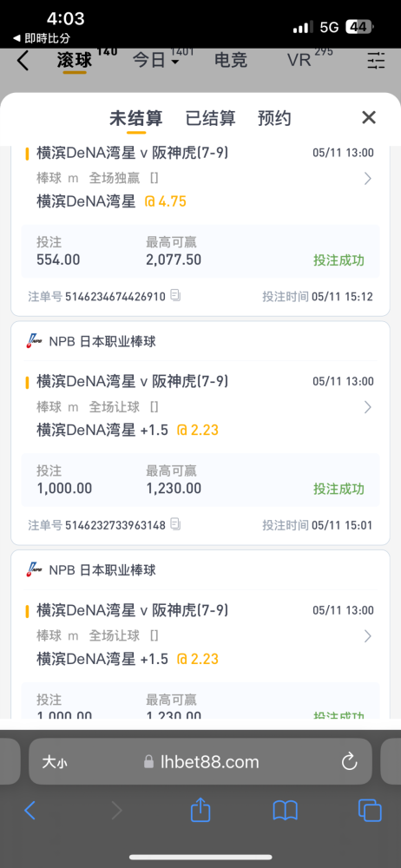The height and width of the screenshot is (868, 401).
Task: Open Safari share sheet icon
Action: click(x=200, y=811)
